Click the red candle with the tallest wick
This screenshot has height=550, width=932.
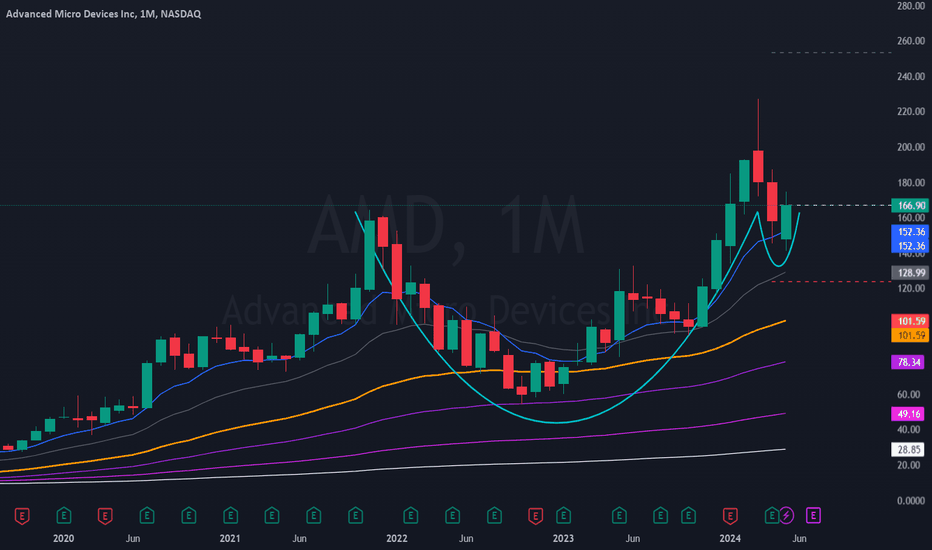coord(758,166)
